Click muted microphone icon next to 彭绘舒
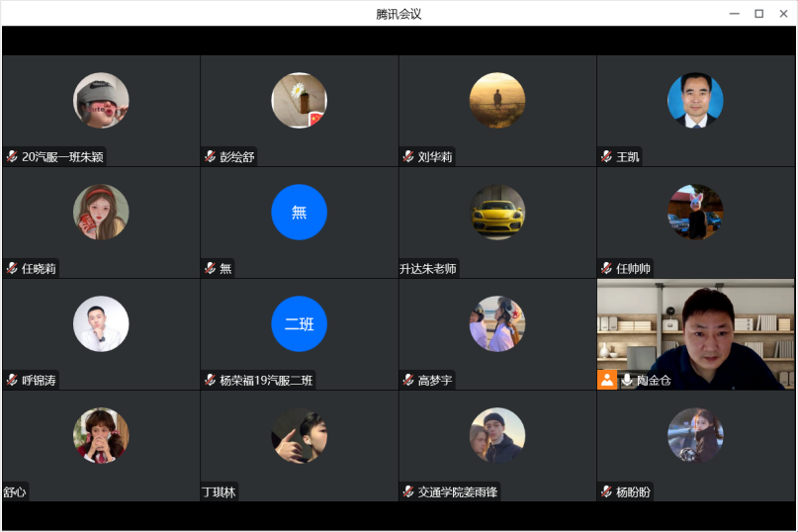Viewport: 798px width, 532px height. (211, 157)
